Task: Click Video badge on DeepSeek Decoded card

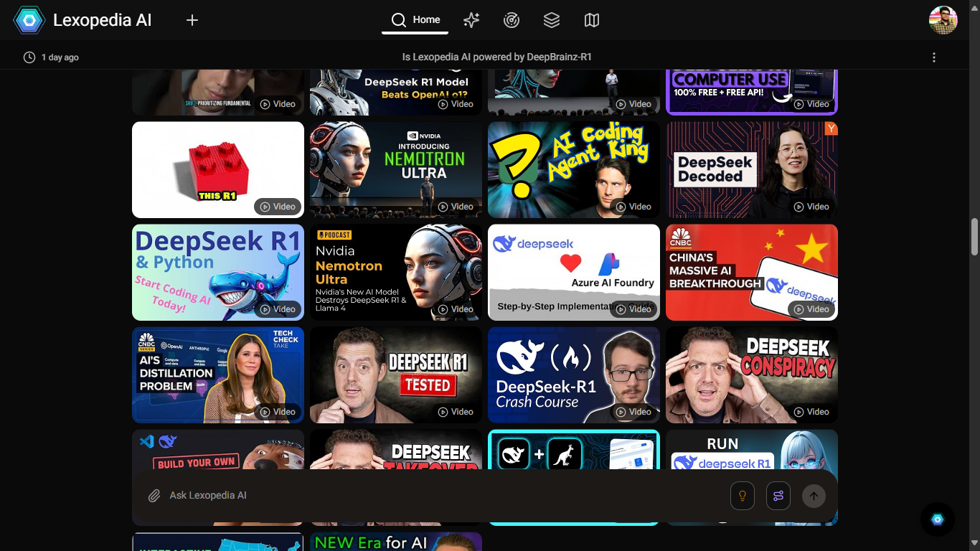Action: click(811, 207)
